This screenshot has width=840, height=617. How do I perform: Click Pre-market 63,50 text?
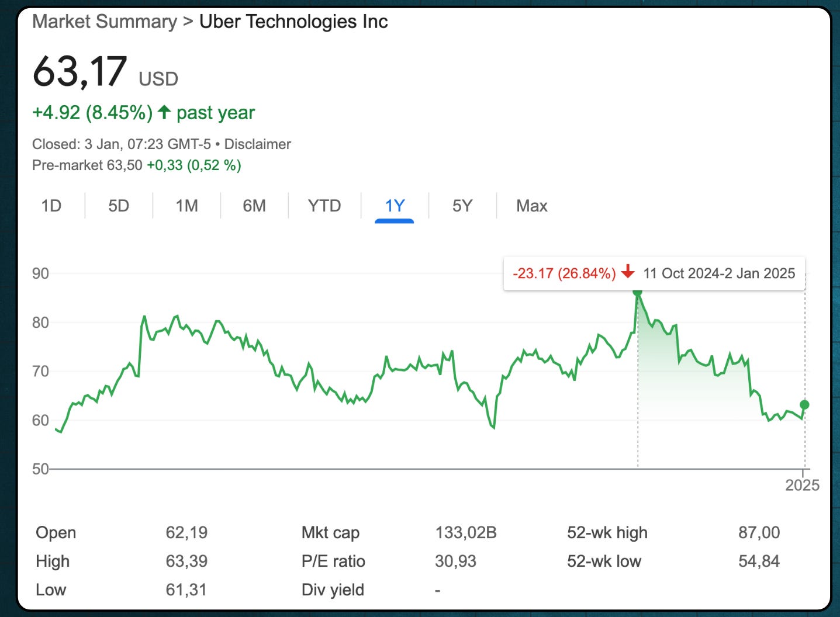tap(87, 165)
